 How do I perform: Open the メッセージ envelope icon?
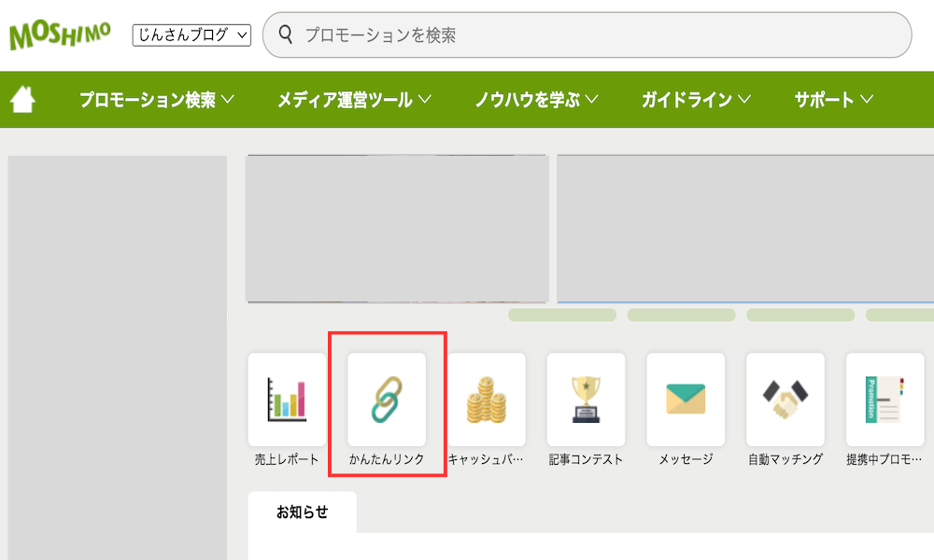[686, 399]
